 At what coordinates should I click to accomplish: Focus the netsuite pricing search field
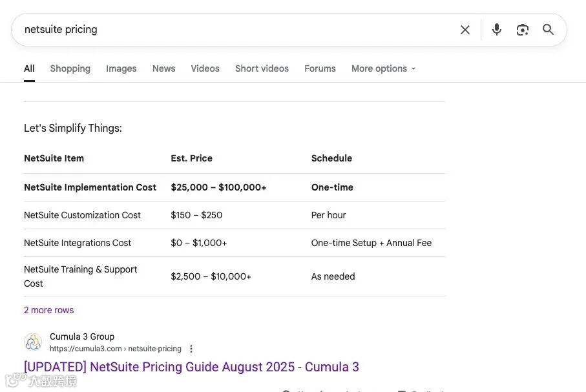tap(233, 30)
